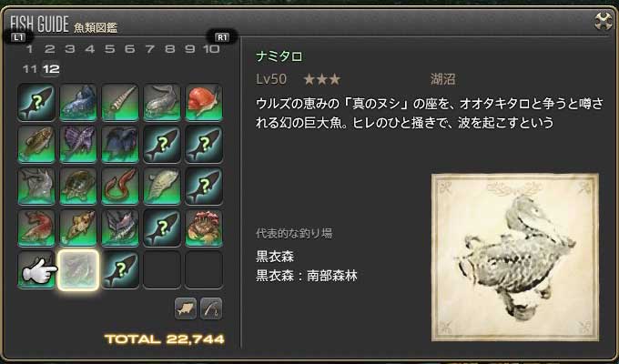Go to page 10 tab
Viewport: 619px width, 364px height.
[x=211, y=49]
